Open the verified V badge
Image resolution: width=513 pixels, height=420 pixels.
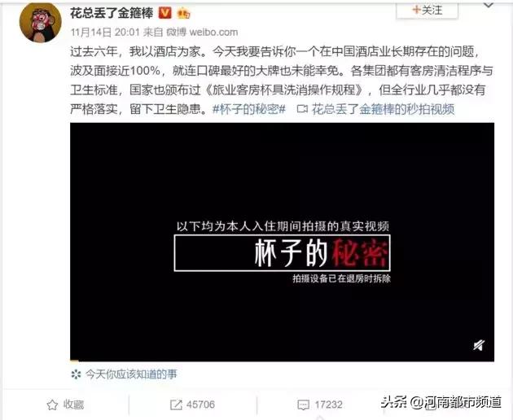165,13
